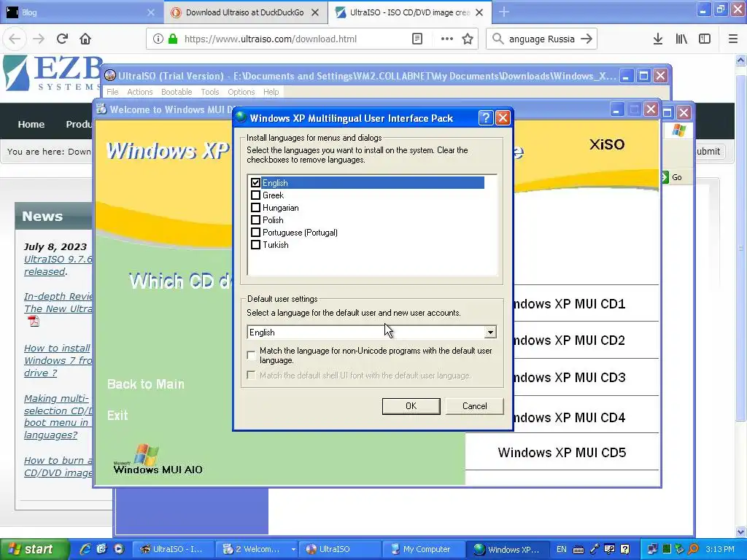747x560 pixels.
Task: Select Windows XP MUI CD5
Action: (562, 453)
